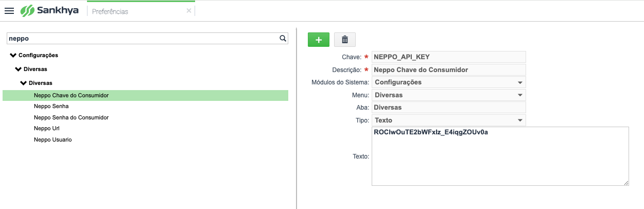
Task: Click the green add plus button
Action: [x=319, y=39]
